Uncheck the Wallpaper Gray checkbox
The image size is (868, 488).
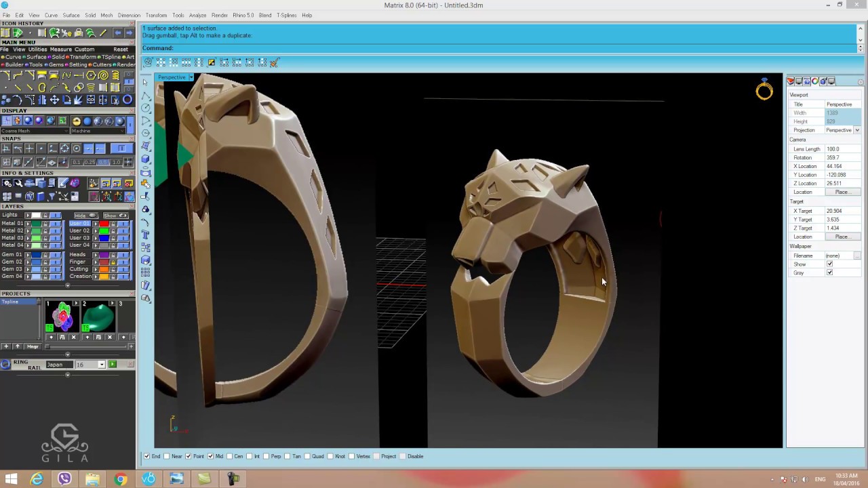[x=829, y=272]
